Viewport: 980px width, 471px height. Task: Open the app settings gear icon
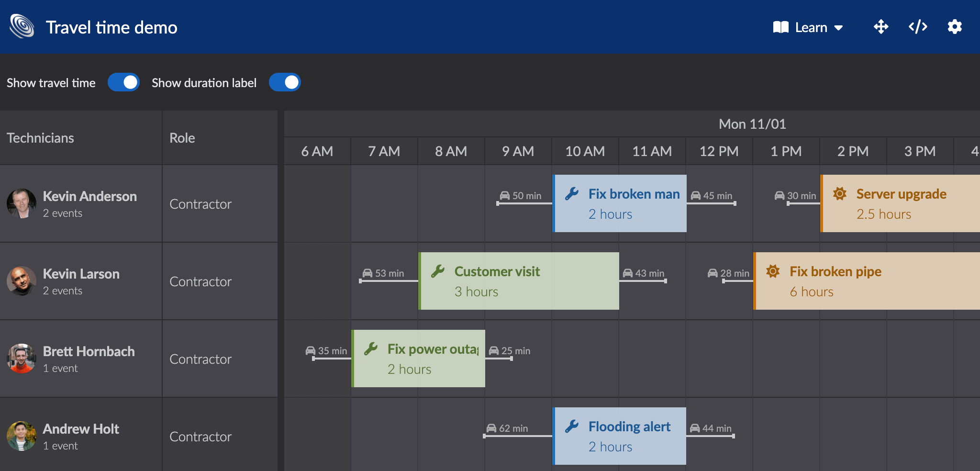tap(955, 27)
